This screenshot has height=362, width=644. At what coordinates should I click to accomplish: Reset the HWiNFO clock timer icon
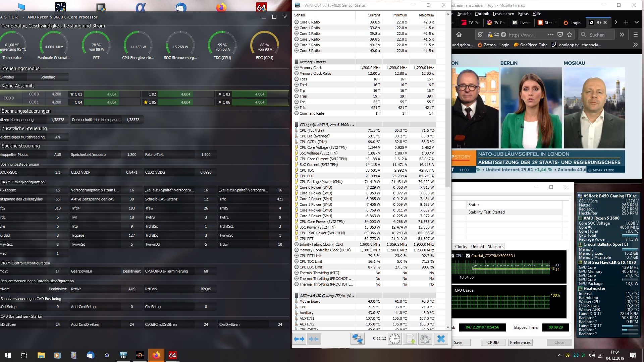395,339
